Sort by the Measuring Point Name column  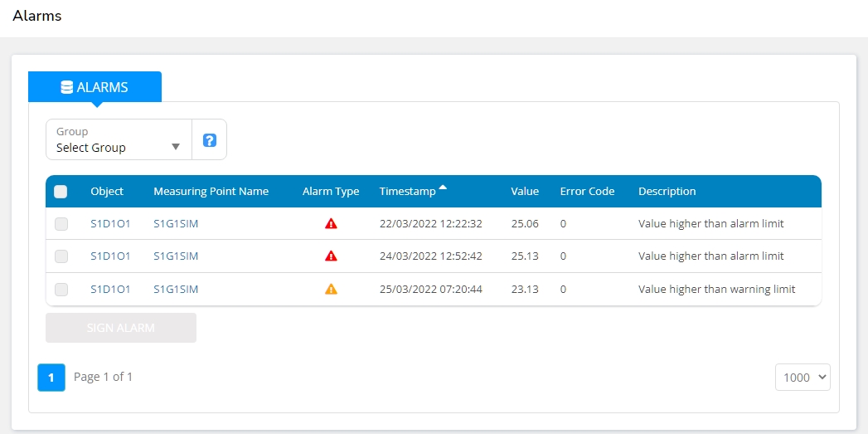tap(211, 192)
